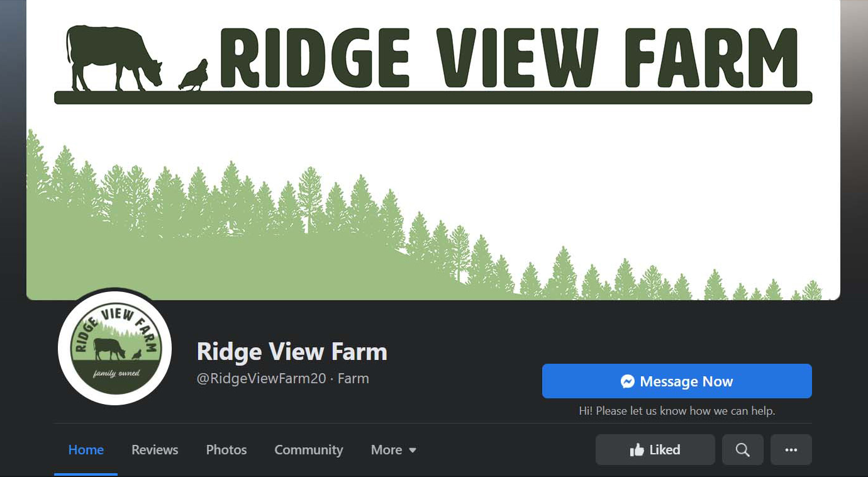Click the chicken silhouette in cover banner
The image size is (868, 477).
click(193, 76)
